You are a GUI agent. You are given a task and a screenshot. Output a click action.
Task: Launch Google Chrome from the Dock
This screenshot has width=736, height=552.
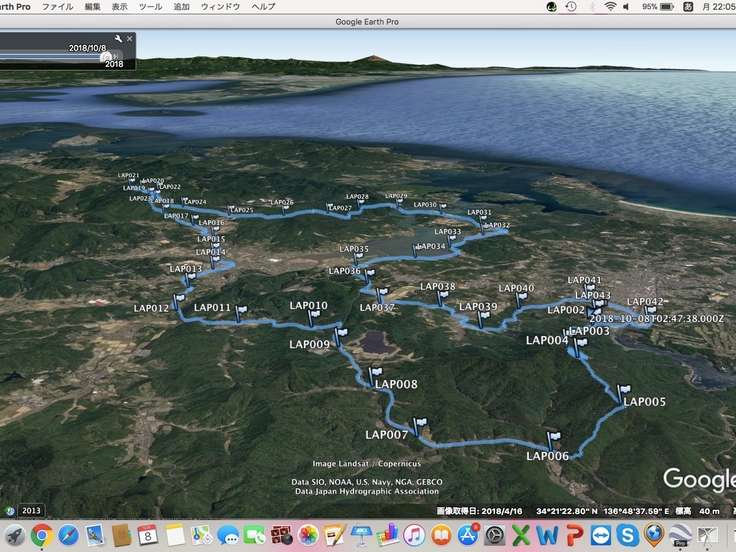coord(41,535)
